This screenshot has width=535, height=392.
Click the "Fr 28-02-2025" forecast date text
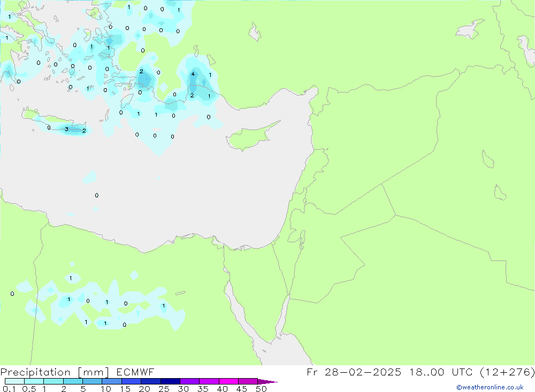pos(354,372)
